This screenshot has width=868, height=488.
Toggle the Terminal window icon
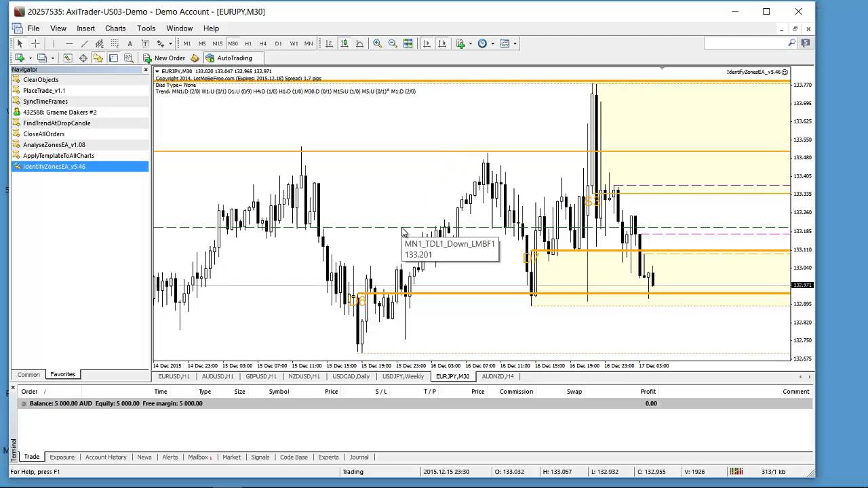click(x=113, y=58)
